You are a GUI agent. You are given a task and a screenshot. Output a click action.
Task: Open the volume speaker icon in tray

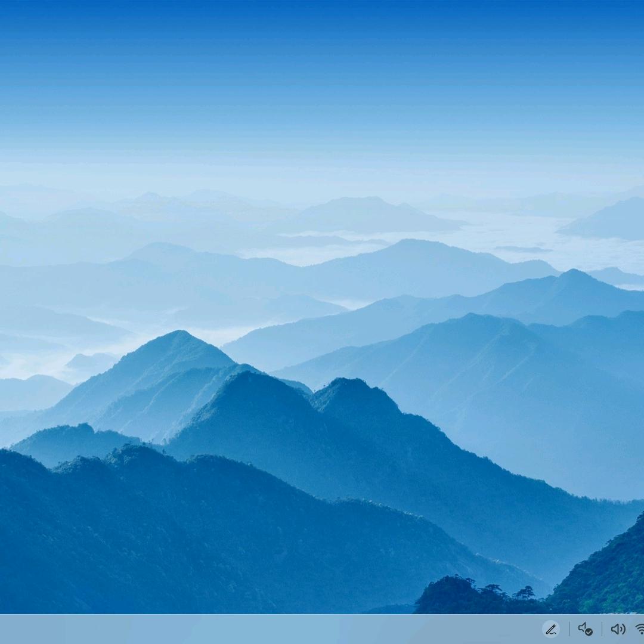tap(618, 629)
